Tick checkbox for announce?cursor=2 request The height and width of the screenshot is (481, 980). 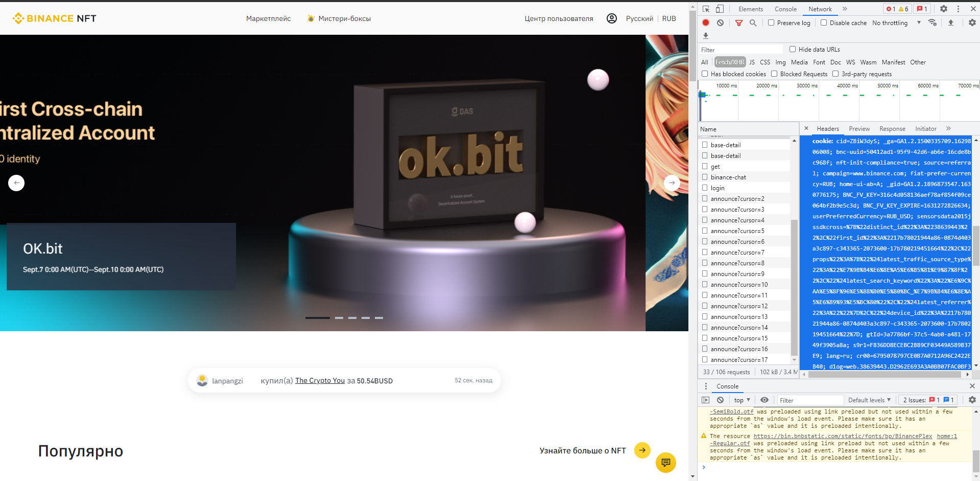tap(705, 198)
